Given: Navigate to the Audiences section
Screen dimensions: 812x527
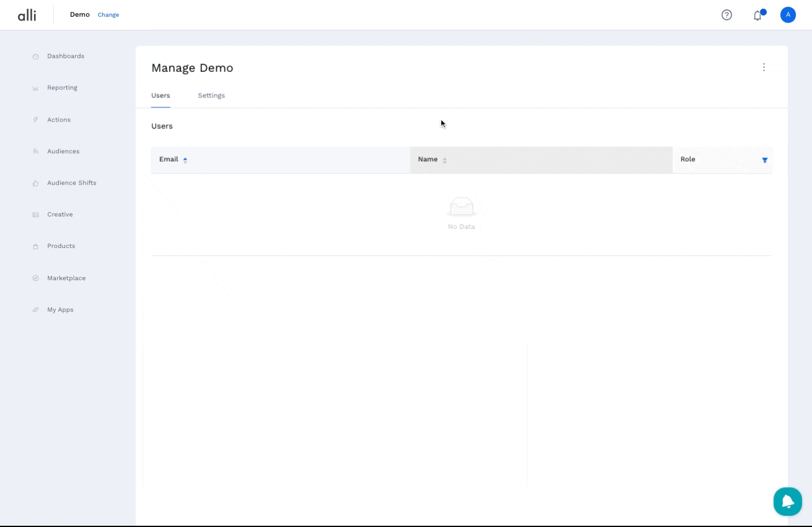Looking at the screenshot, I should coord(63,151).
